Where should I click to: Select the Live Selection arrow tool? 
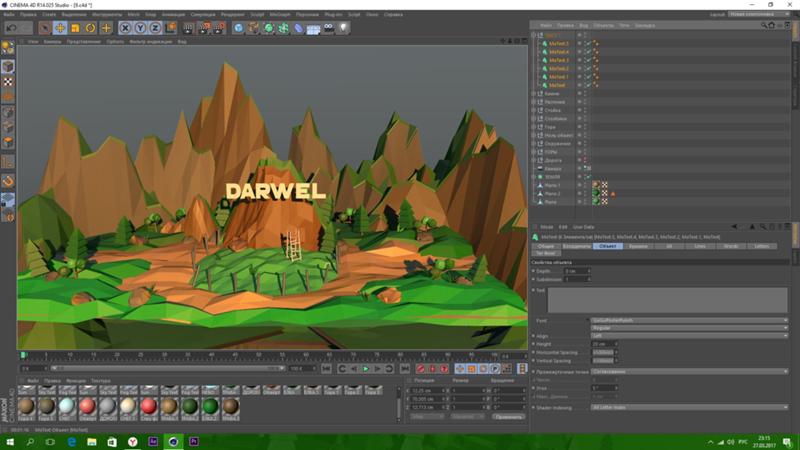(x=45, y=28)
